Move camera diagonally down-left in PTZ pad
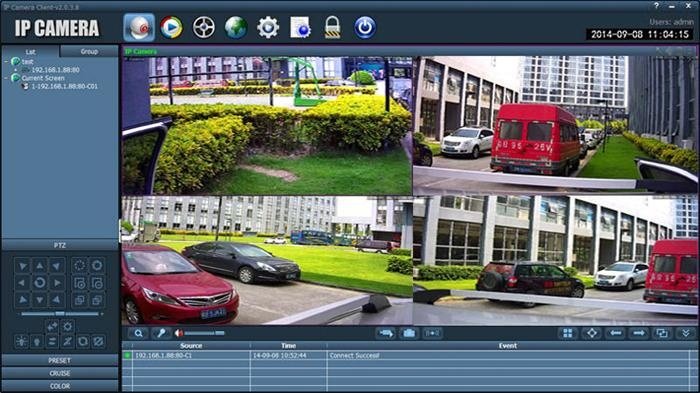The width and height of the screenshot is (700, 393). 22,300
